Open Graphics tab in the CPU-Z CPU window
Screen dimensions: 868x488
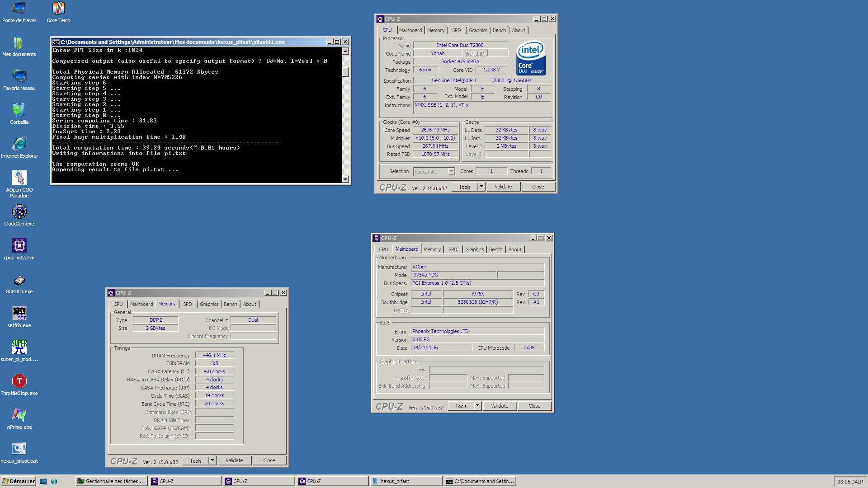point(478,30)
